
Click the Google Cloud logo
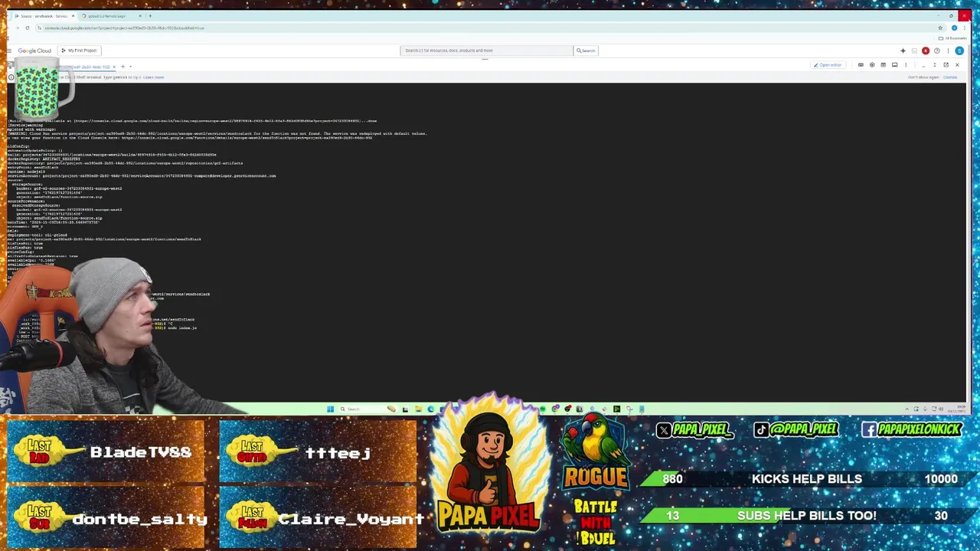34,51
